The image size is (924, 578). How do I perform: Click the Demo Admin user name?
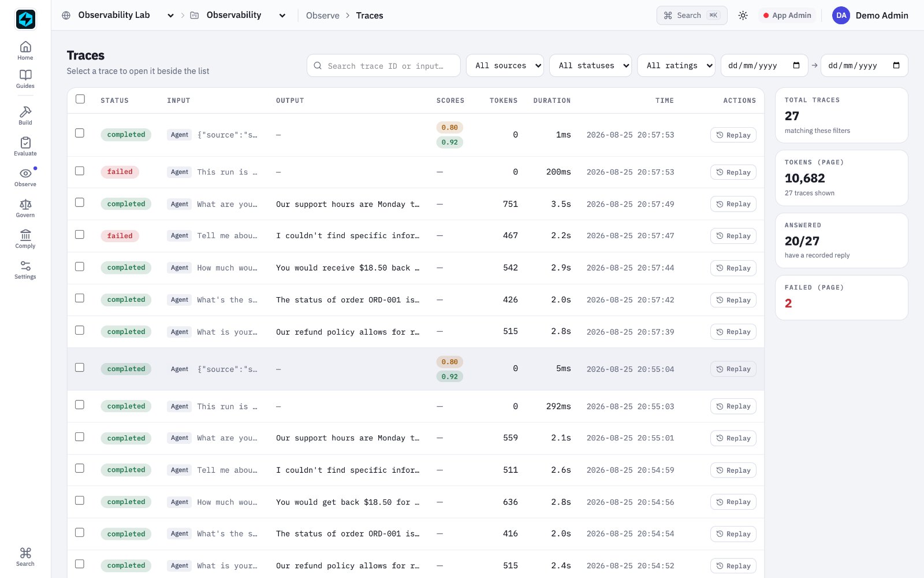point(882,16)
